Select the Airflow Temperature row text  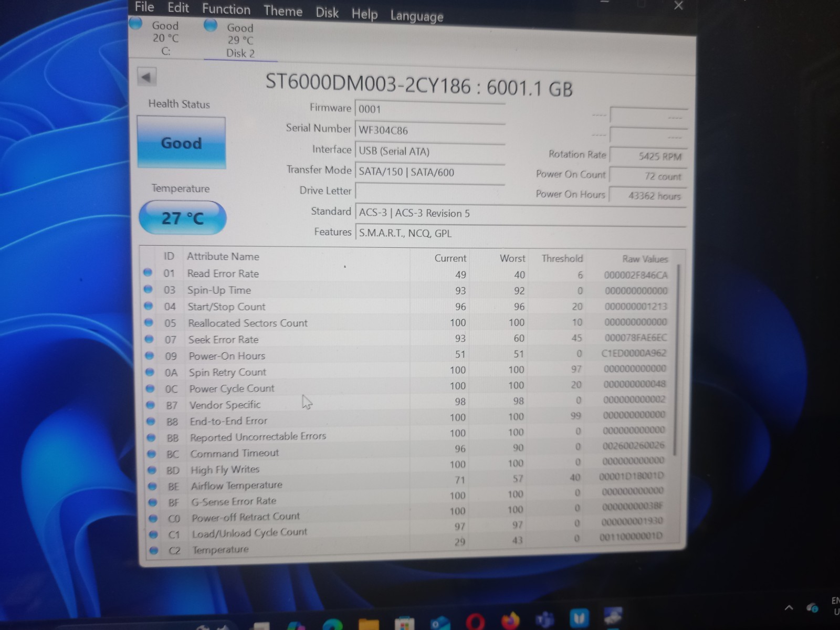click(x=237, y=485)
